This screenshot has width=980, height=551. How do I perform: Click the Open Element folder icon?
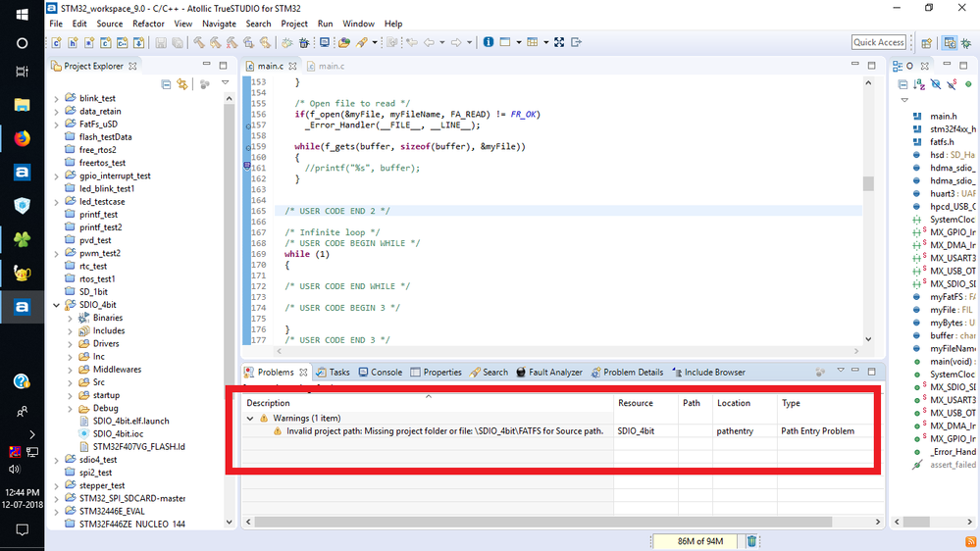coord(343,42)
